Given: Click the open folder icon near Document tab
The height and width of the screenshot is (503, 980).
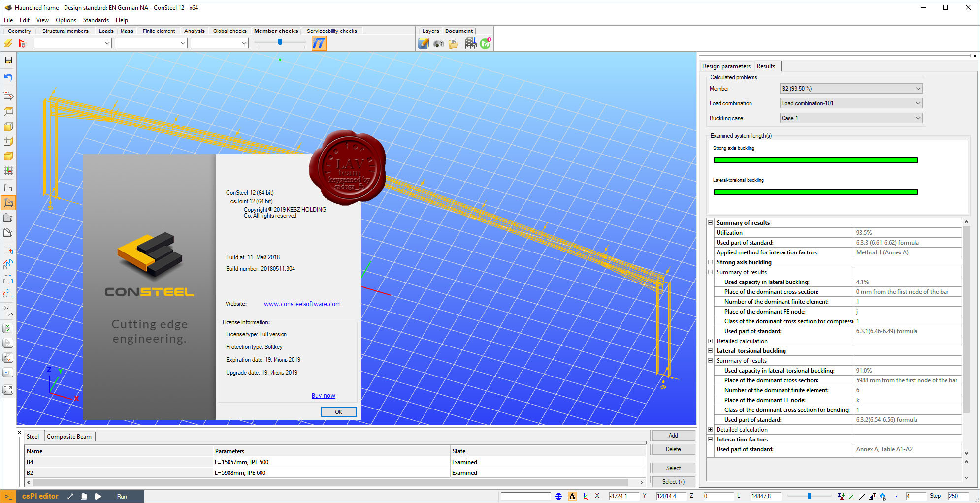Looking at the screenshot, I should (454, 44).
